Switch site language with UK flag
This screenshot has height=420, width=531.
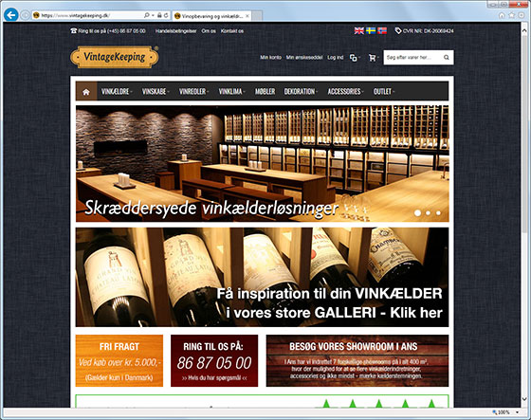coord(359,31)
